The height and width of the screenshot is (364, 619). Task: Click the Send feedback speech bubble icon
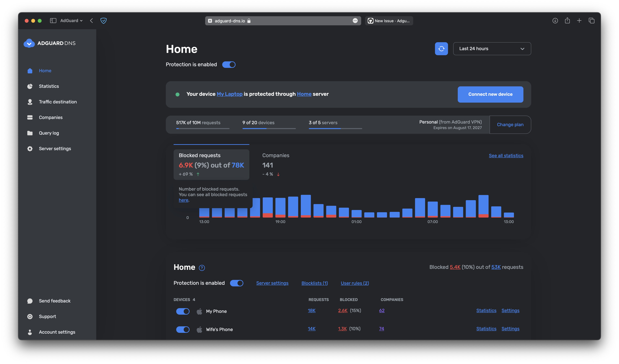30,301
